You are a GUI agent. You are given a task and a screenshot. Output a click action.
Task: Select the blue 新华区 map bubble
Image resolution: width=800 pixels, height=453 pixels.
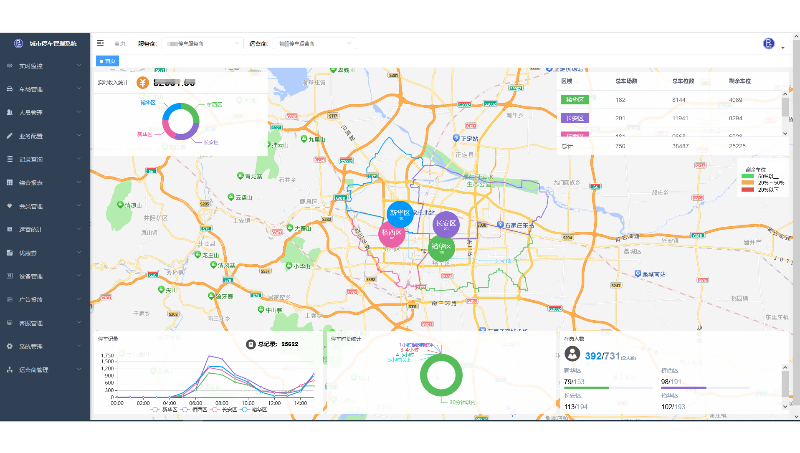400,214
